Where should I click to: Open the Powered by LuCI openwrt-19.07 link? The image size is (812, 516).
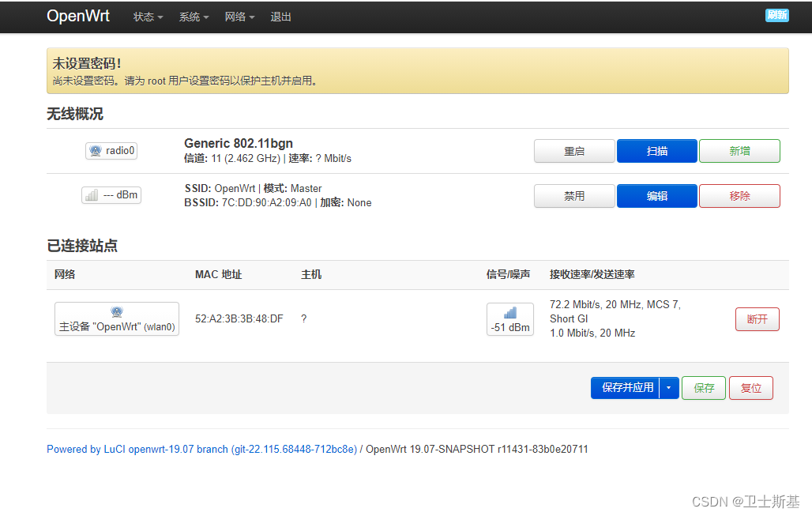coord(202,449)
